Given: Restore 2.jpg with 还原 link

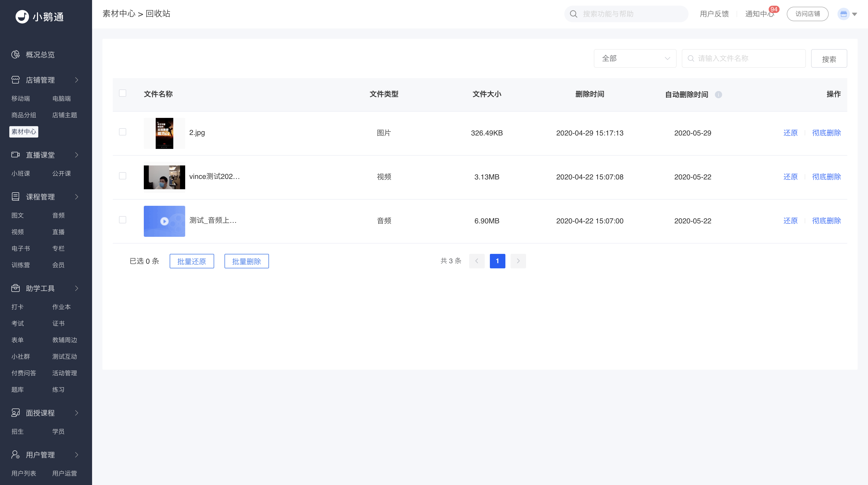Looking at the screenshot, I should point(790,133).
